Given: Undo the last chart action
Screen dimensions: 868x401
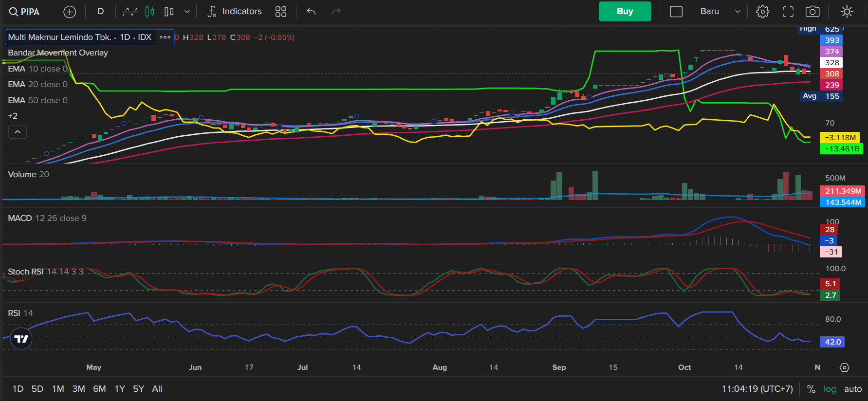Looking at the screenshot, I should click(x=312, y=12).
